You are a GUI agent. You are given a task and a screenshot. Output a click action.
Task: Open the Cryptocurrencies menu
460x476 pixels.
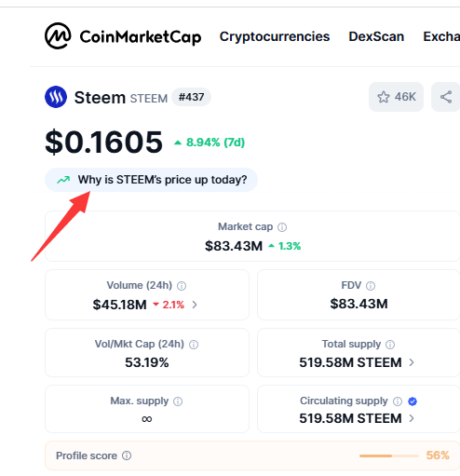[x=275, y=36]
